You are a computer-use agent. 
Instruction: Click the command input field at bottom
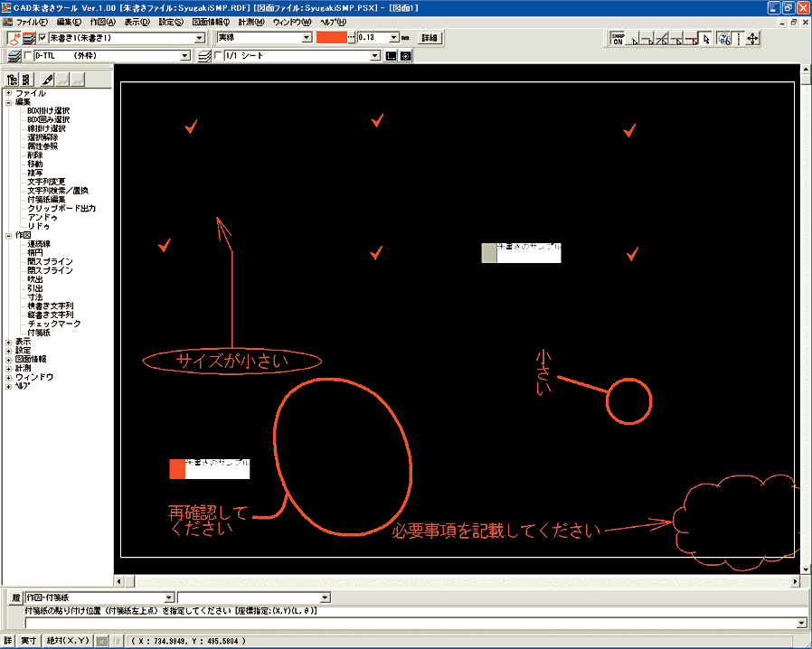click(411, 623)
